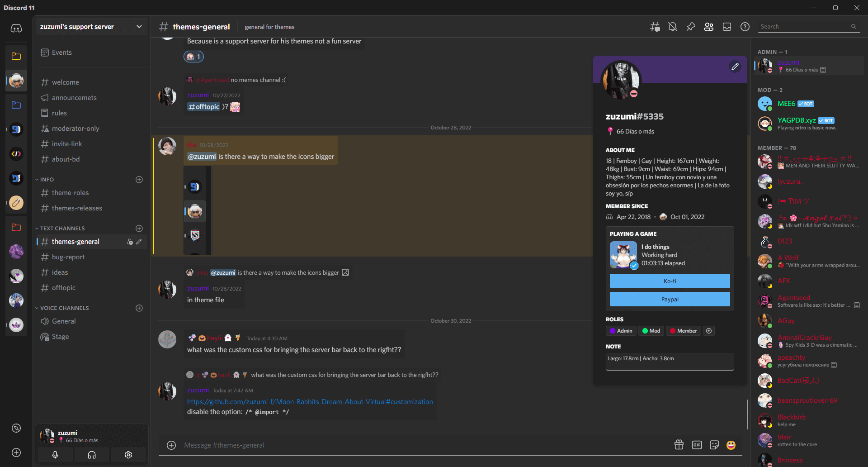
Task: Click the Note text field
Action: [670, 361]
